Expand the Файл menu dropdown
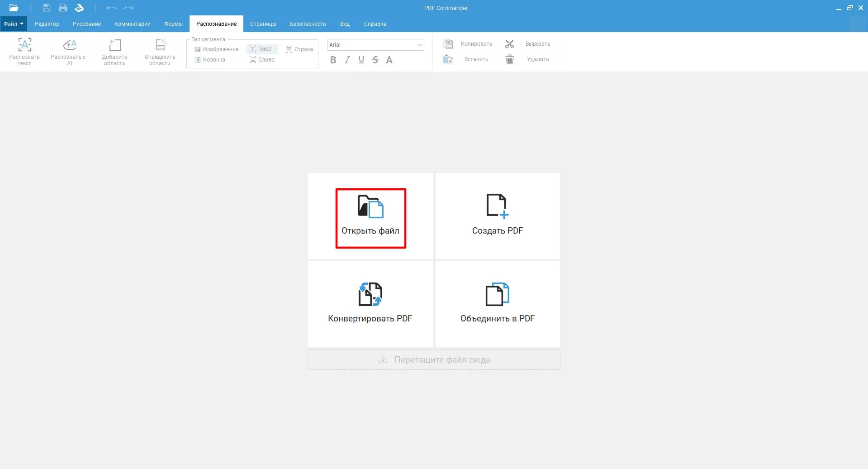The height and width of the screenshot is (469, 868). (14, 24)
